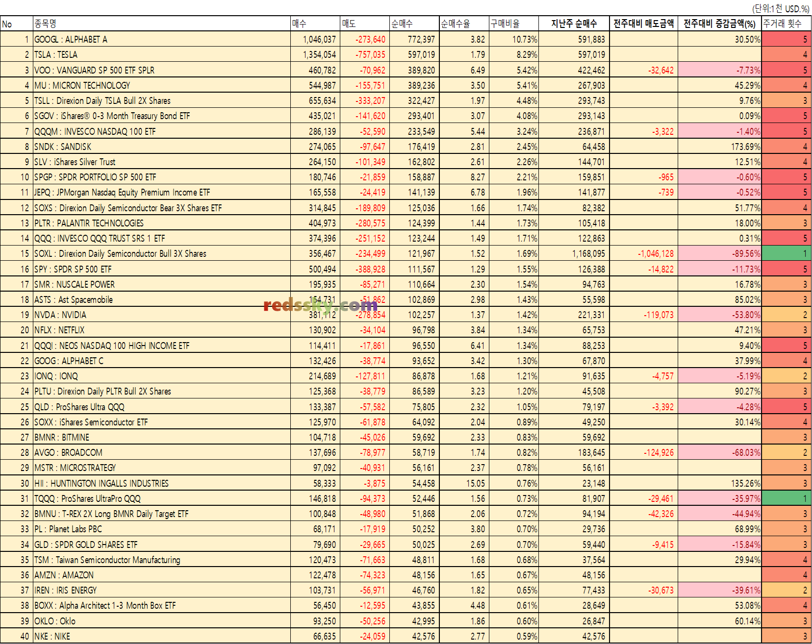Select the PLTU Direxion Daily PLTR Bull cell
Image resolution: width=812 pixels, height=644 pixels.
162,391
